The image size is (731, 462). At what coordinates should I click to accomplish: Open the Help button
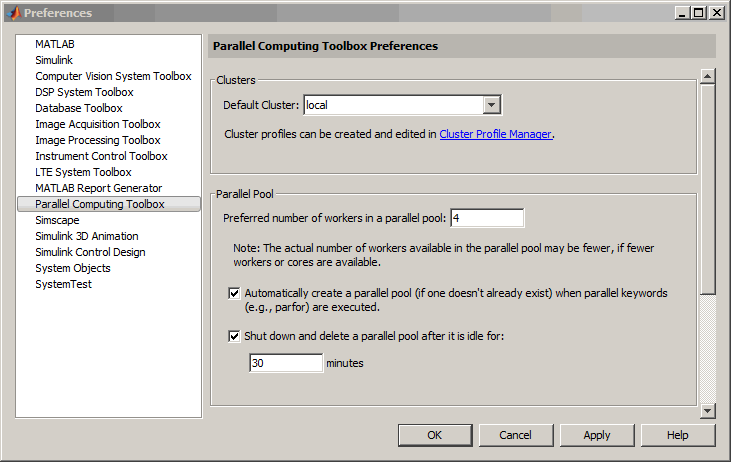pyautogui.click(x=678, y=435)
